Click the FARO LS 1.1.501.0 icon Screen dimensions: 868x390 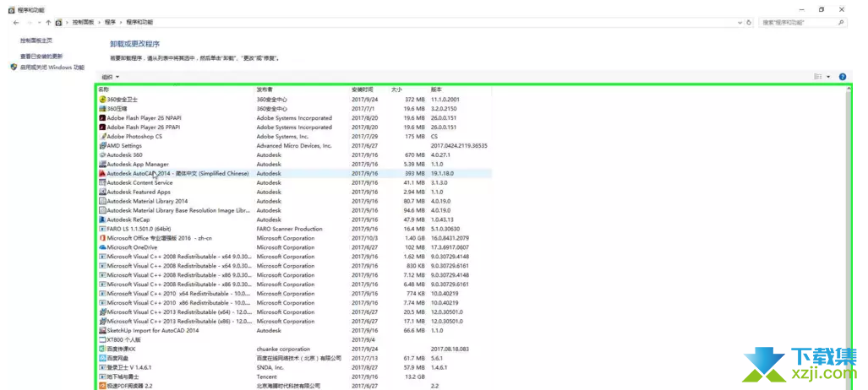pos(102,229)
